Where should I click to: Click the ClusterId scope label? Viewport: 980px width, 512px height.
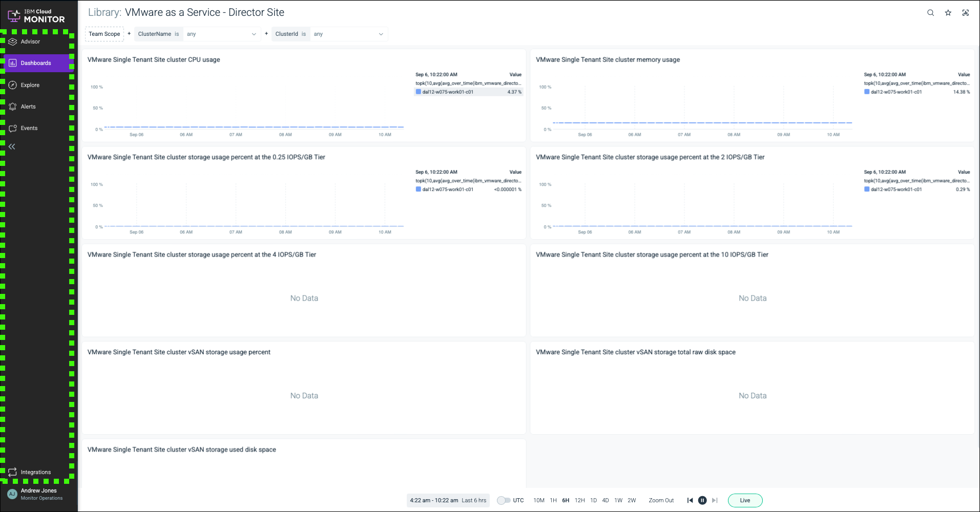pos(286,34)
